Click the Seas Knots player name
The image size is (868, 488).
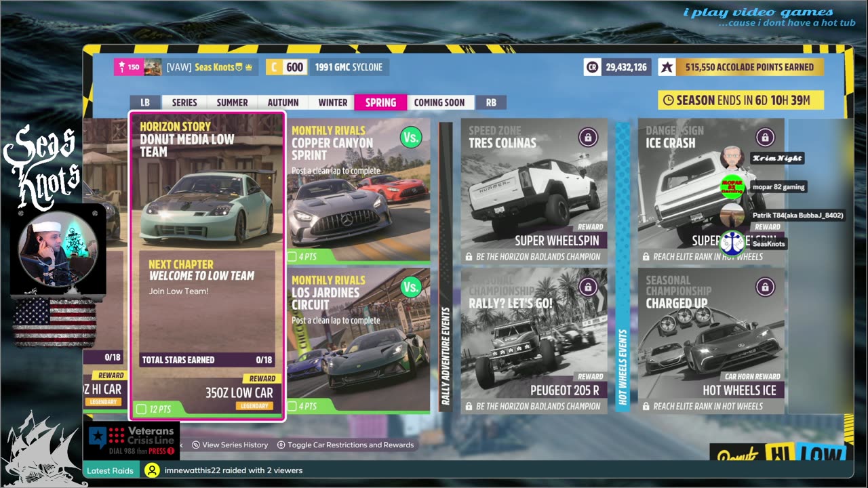[214, 67]
